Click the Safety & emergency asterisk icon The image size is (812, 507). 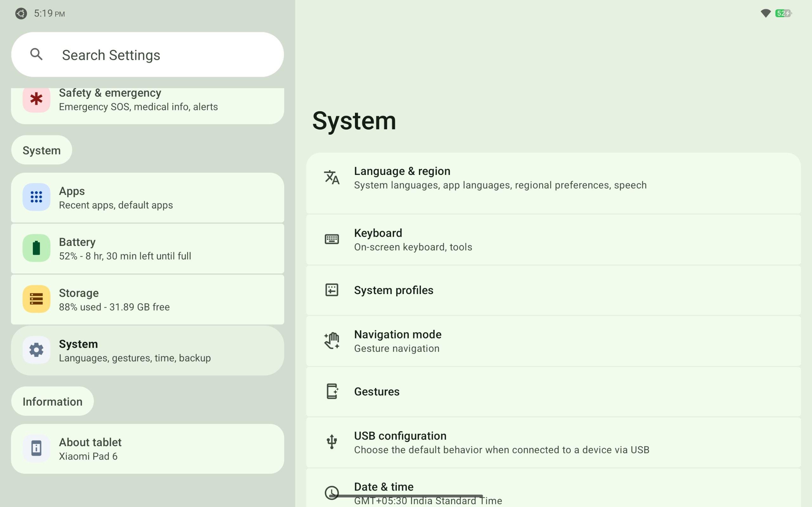pyautogui.click(x=36, y=99)
